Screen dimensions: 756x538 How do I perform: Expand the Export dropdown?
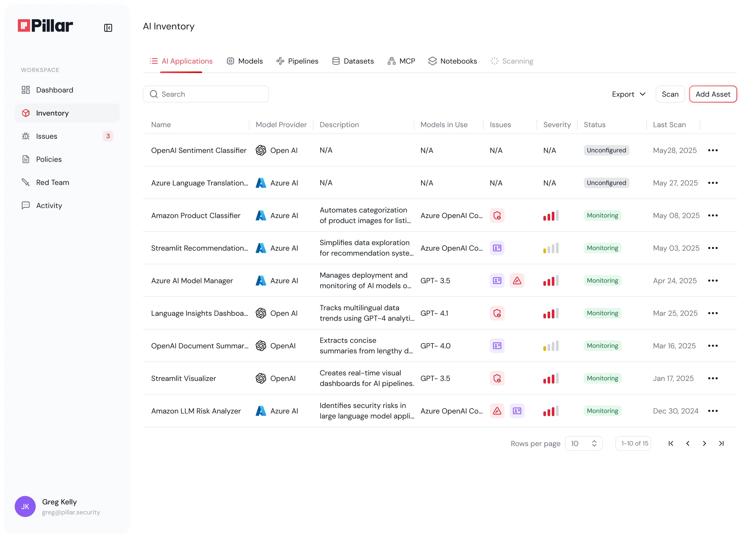628,94
